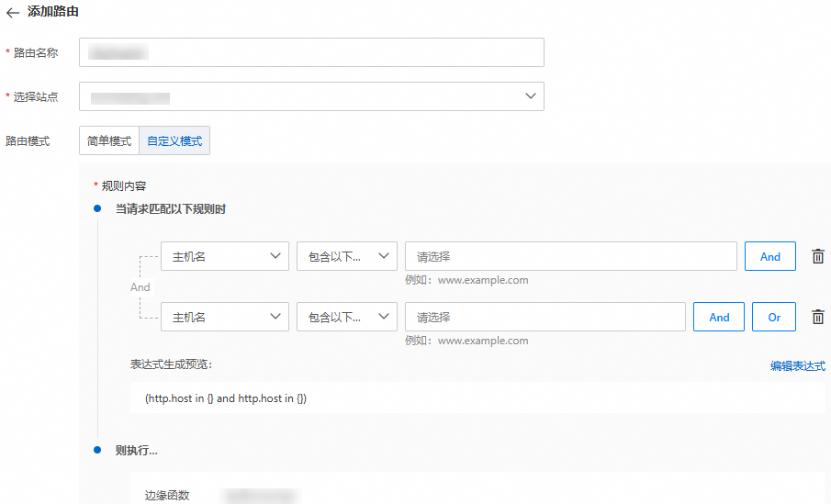The width and height of the screenshot is (831, 504).
Task: Click the 表达式生成预览 label
Action: click(171, 364)
